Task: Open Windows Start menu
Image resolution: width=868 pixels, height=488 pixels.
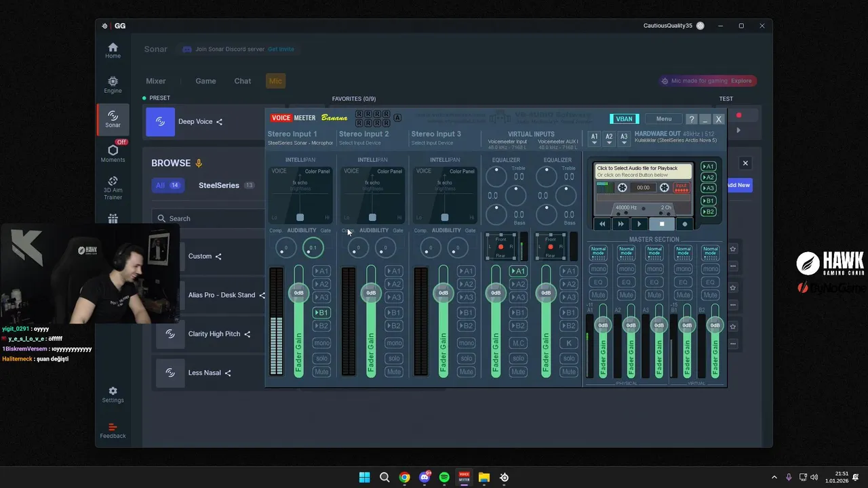Action: (364, 477)
